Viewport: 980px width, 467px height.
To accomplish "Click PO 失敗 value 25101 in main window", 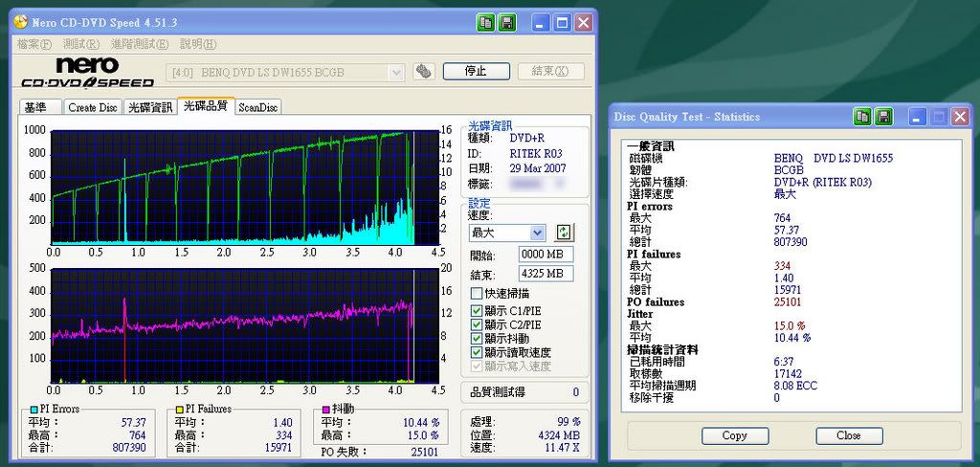I will [424, 452].
